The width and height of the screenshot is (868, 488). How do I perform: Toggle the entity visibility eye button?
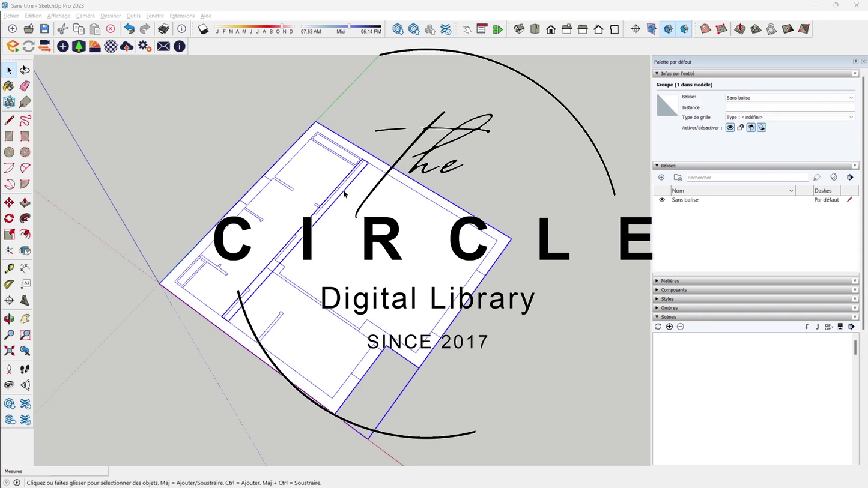pyautogui.click(x=730, y=128)
